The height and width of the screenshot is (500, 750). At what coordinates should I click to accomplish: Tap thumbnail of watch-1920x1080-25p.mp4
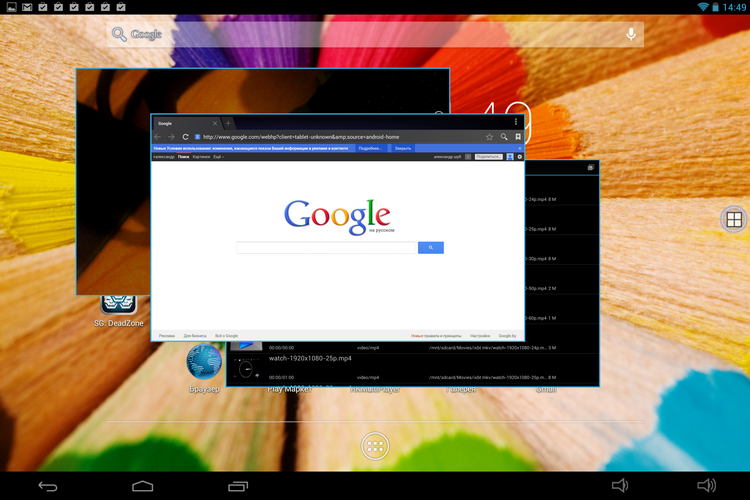[x=246, y=369]
